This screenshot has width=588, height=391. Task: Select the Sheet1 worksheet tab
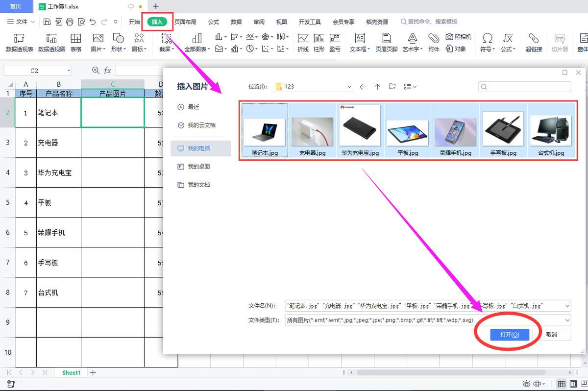coord(71,373)
